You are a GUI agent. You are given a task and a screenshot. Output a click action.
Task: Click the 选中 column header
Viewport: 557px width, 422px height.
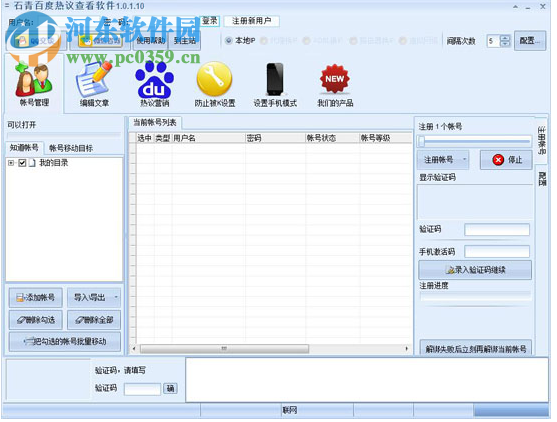click(145, 138)
